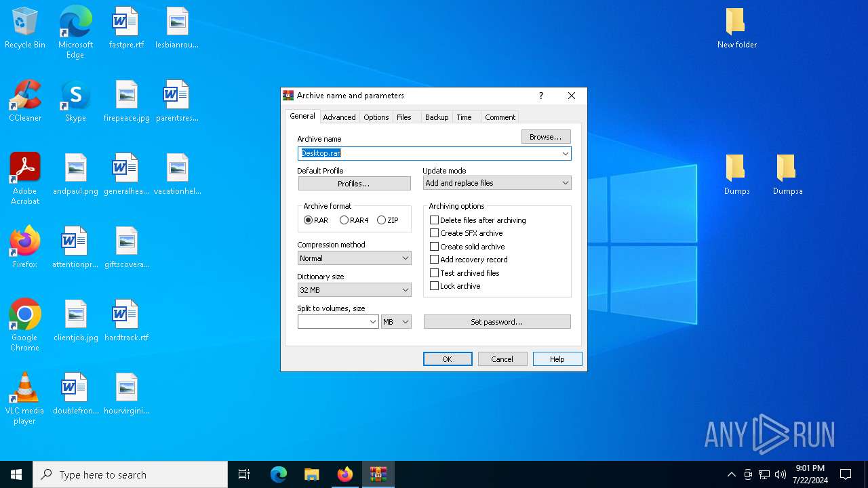Expand the Archive name dropdown arrow
The image size is (868, 488).
point(565,154)
